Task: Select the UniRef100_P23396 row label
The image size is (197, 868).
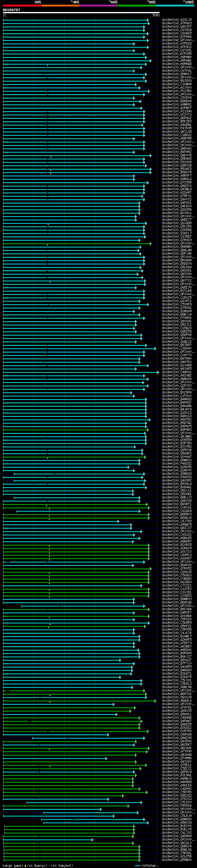Action: 177,111
